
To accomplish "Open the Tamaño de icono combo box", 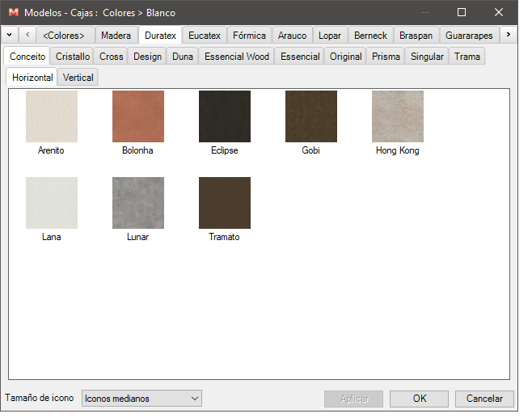I will [x=141, y=399].
